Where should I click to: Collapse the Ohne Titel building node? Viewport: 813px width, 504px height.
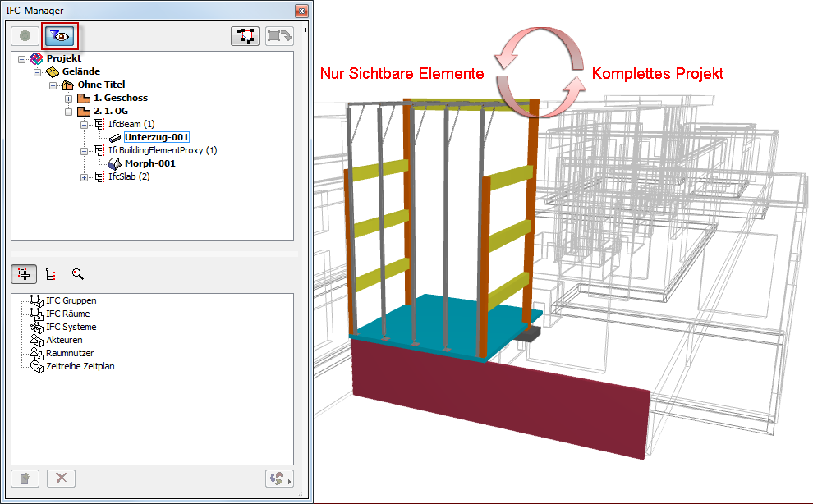tap(53, 85)
